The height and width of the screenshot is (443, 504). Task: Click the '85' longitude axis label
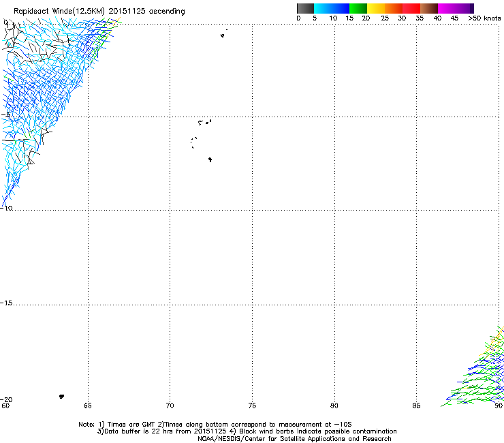(416, 406)
